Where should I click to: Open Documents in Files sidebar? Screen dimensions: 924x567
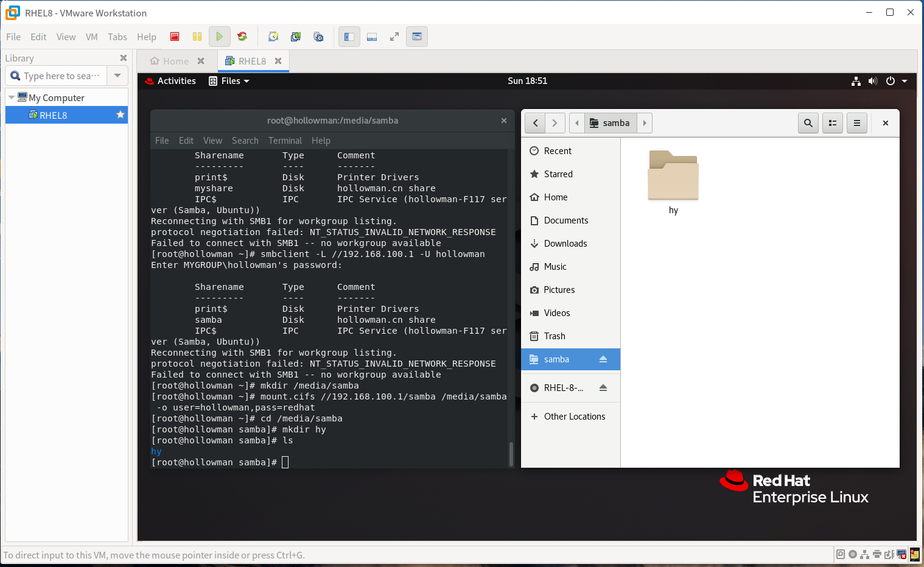coord(570,220)
